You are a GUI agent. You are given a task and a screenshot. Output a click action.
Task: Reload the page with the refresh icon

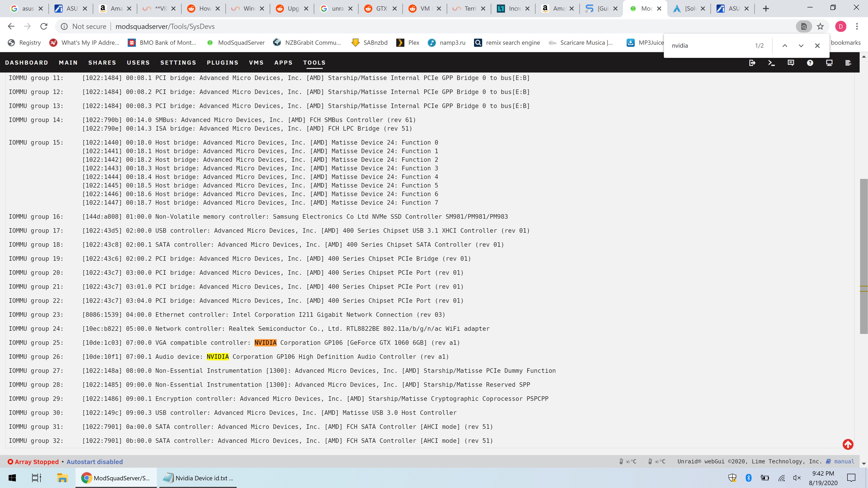(44, 26)
